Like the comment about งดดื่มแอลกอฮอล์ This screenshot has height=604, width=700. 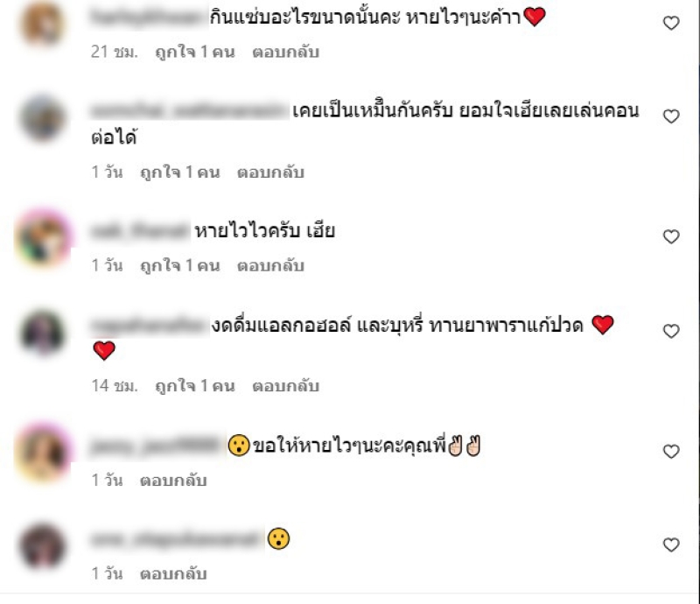pos(671,331)
